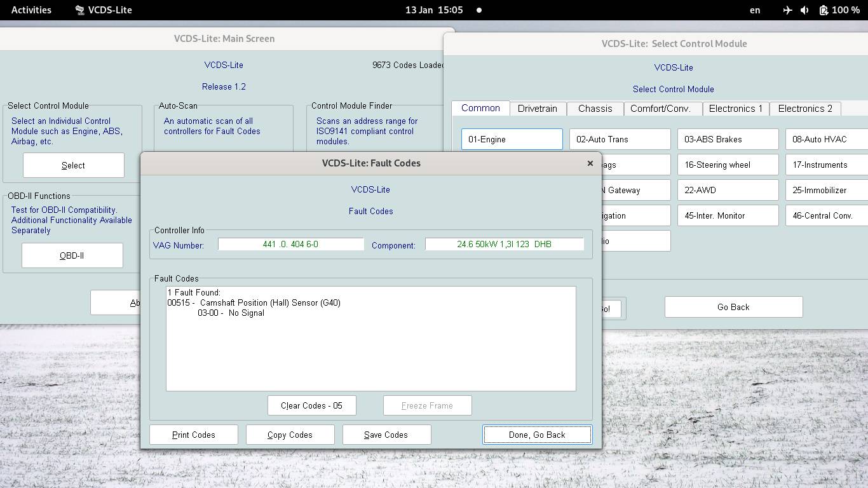Viewport: 868px width, 488px height.
Task: Click the partially hidden Gateway module button
Action: coord(635,190)
